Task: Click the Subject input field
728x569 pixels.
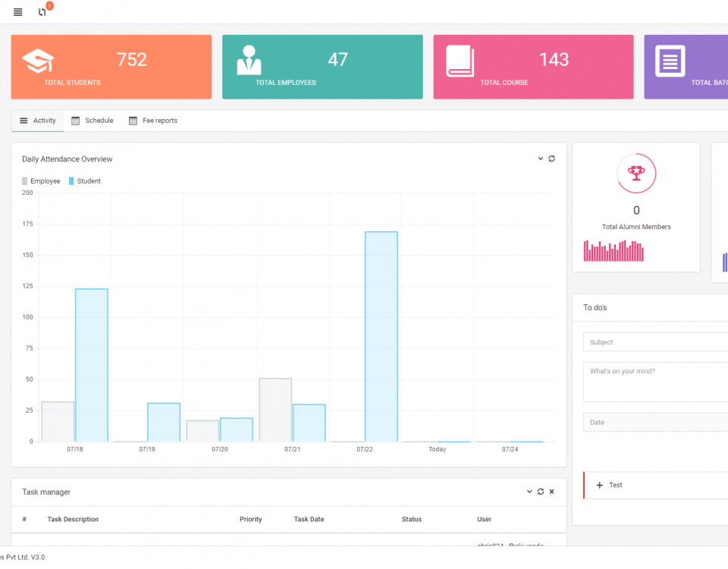Action: click(x=655, y=342)
